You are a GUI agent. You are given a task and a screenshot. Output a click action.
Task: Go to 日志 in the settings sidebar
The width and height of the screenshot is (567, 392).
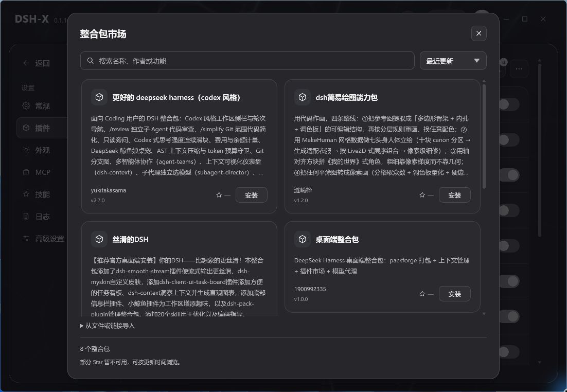(x=42, y=216)
